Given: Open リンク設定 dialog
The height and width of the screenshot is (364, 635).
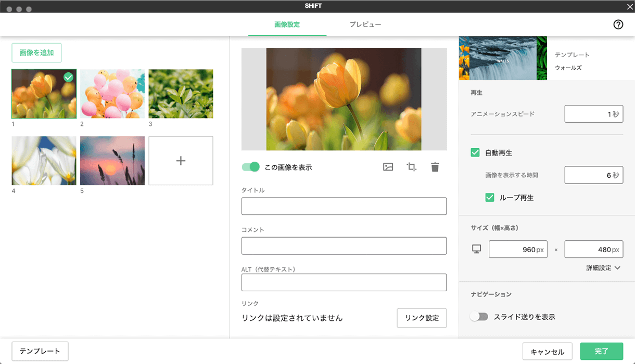Looking at the screenshot, I should coord(422,318).
